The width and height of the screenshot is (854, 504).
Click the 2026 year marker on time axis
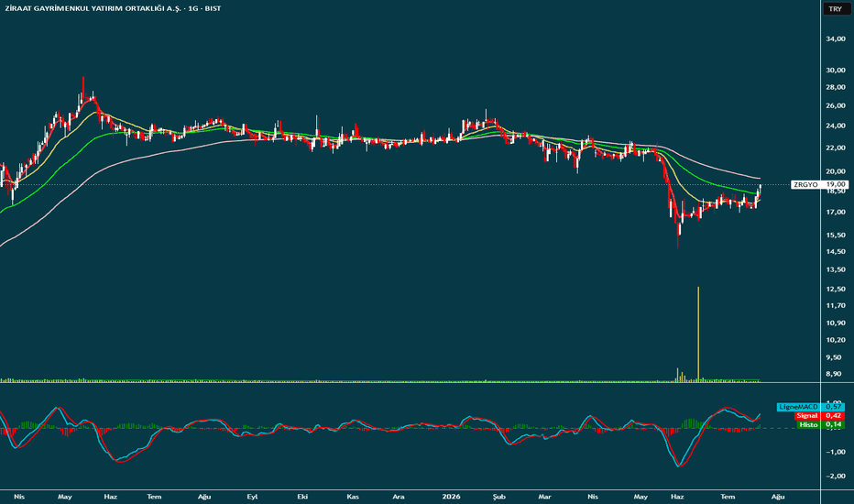pyautogui.click(x=451, y=497)
